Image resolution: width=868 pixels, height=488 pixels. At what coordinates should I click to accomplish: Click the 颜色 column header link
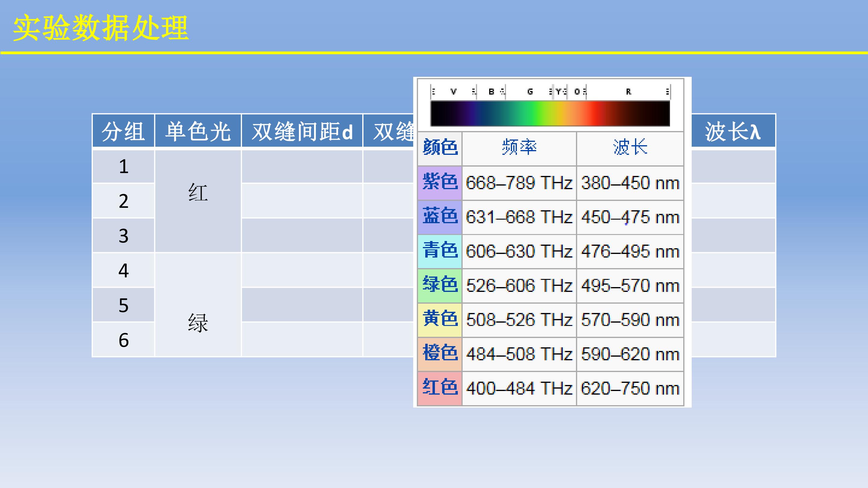click(x=440, y=147)
